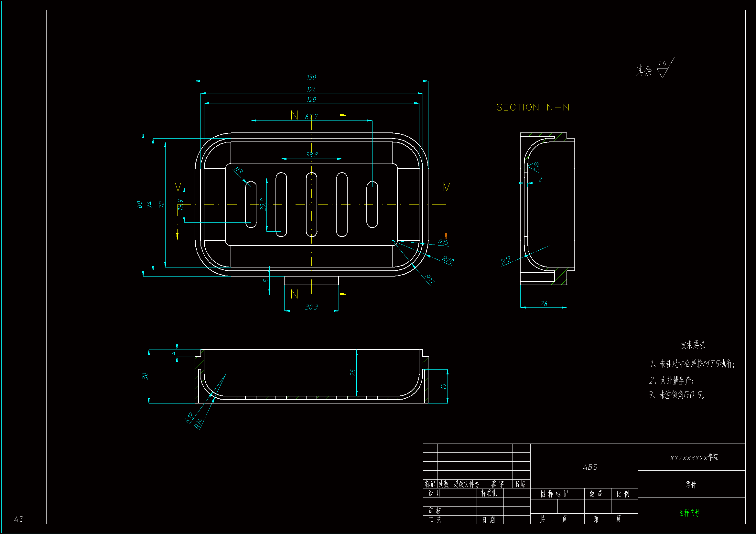Click the 未注倒角R0.5 note line

(x=676, y=395)
